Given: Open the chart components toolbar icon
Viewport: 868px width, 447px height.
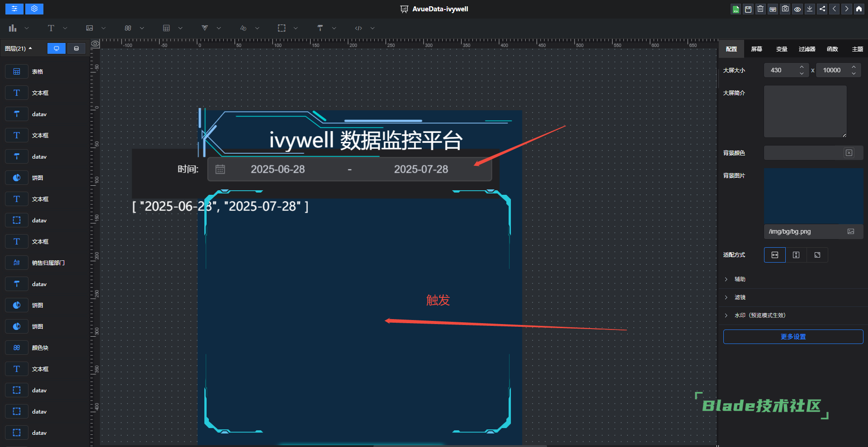Looking at the screenshot, I should coord(13,28).
